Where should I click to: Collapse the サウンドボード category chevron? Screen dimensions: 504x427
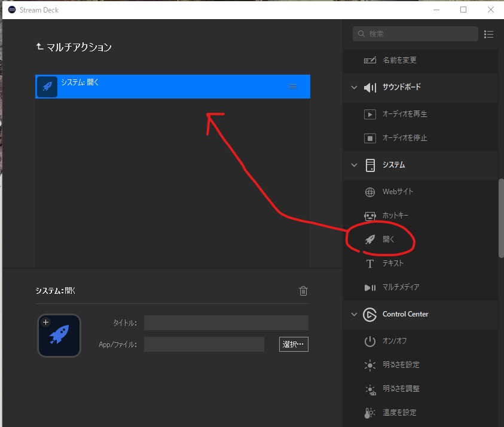point(354,87)
